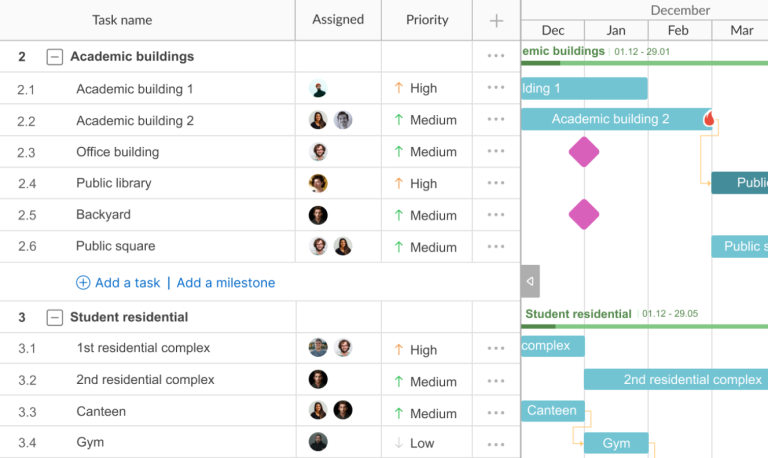Viewport: 768px width, 458px height.
Task: Click the Assigned column header
Action: point(338,20)
